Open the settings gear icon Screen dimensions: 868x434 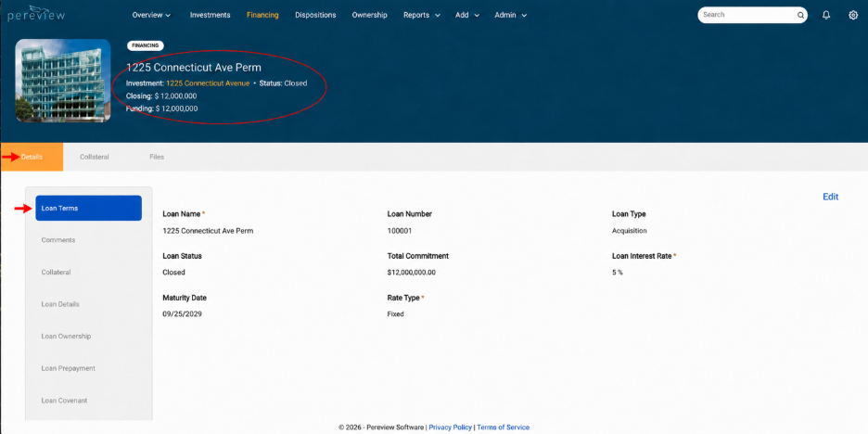coord(853,15)
